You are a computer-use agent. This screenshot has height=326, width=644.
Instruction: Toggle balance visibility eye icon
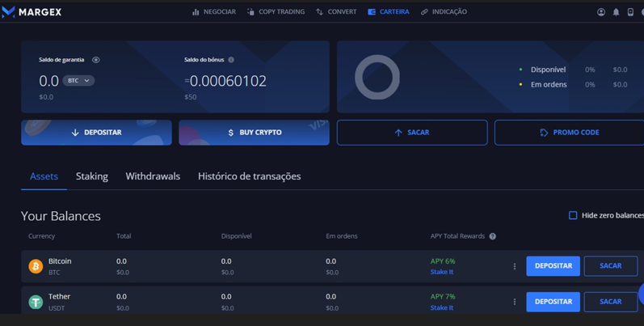(96, 60)
